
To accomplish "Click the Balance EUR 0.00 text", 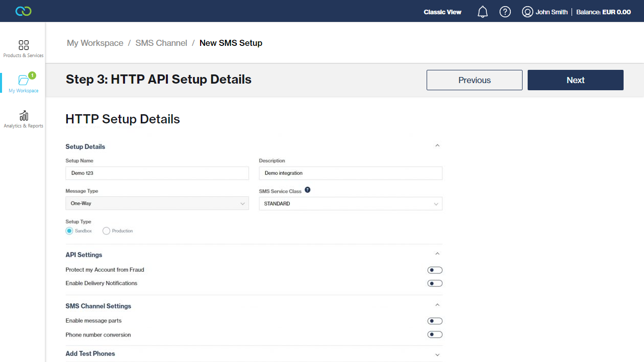I will coord(604,12).
